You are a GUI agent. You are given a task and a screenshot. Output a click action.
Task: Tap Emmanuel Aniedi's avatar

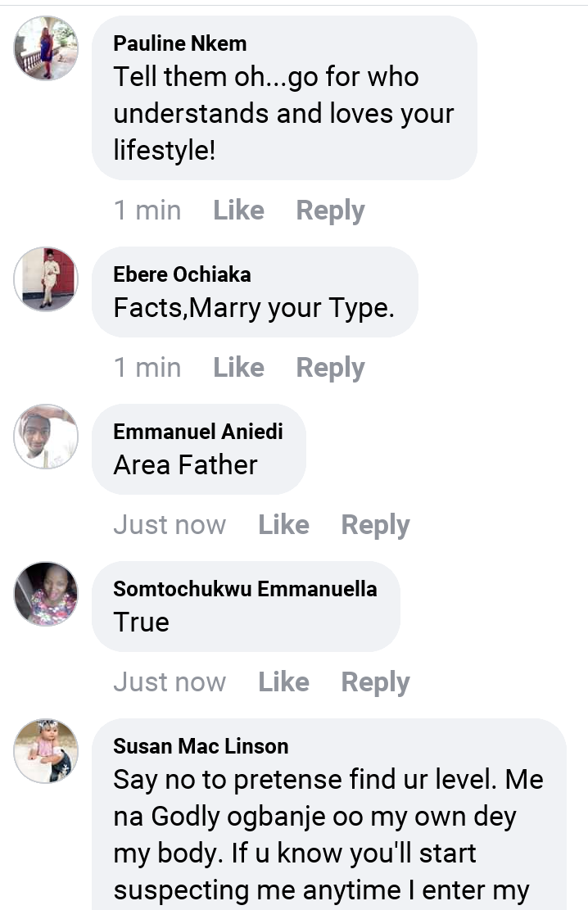tap(46, 437)
